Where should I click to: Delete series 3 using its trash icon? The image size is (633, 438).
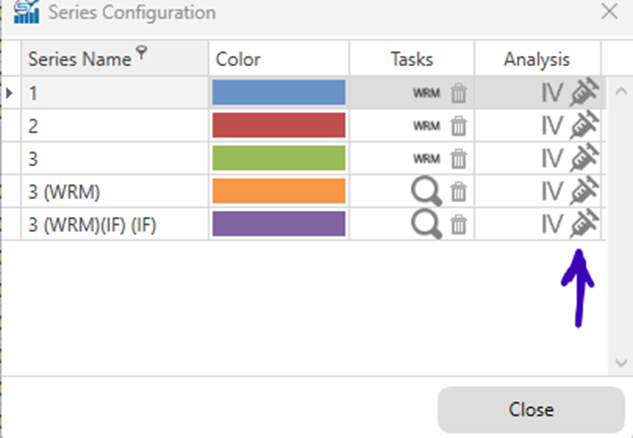(x=459, y=159)
